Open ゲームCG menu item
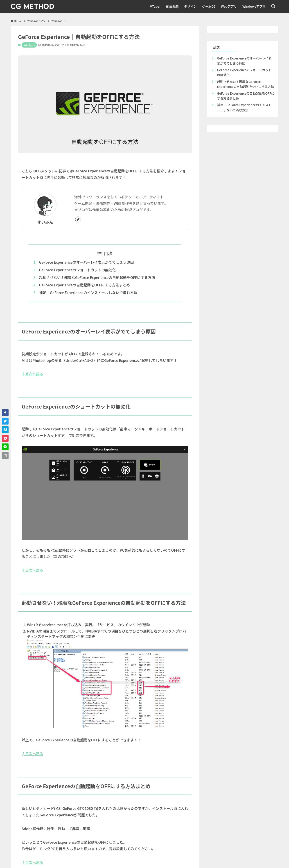The image size is (289, 868). click(x=209, y=6)
